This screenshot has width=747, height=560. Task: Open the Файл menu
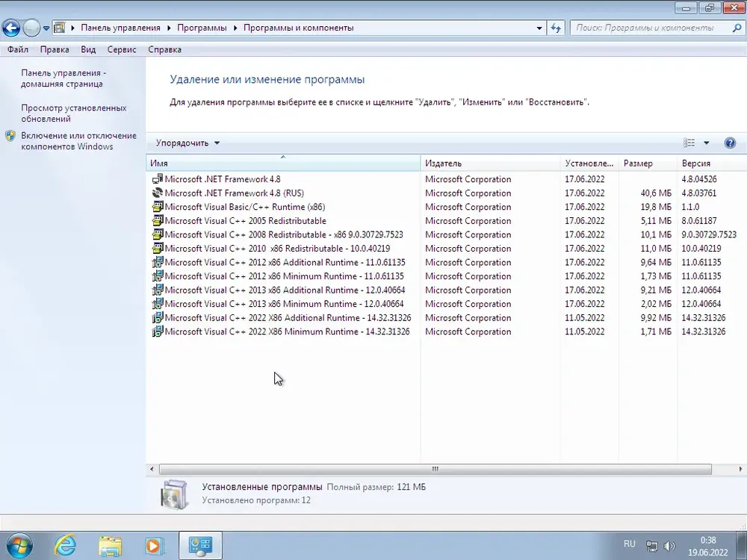(x=18, y=49)
